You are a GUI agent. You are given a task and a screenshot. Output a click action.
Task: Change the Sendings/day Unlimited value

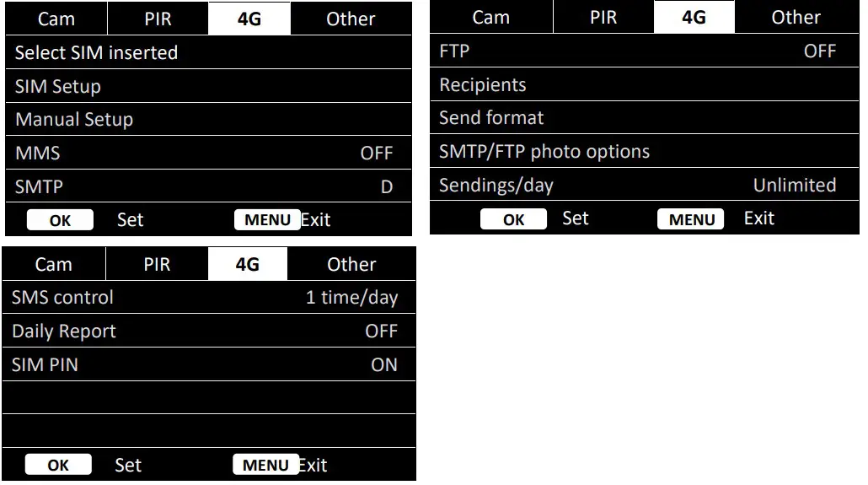(x=636, y=186)
